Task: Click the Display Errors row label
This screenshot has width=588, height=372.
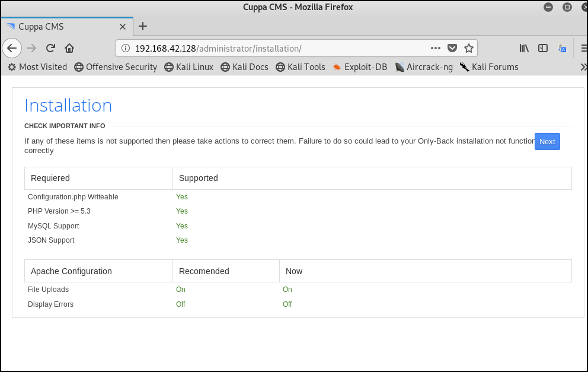Action: (50, 304)
